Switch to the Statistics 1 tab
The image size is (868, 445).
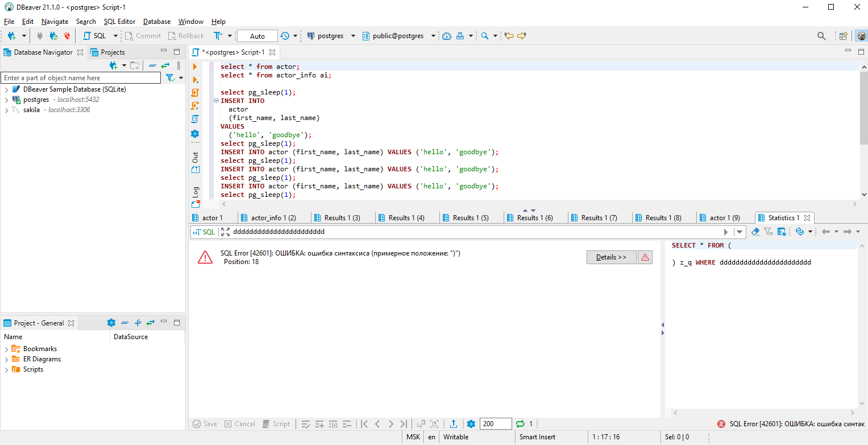tap(784, 217)
